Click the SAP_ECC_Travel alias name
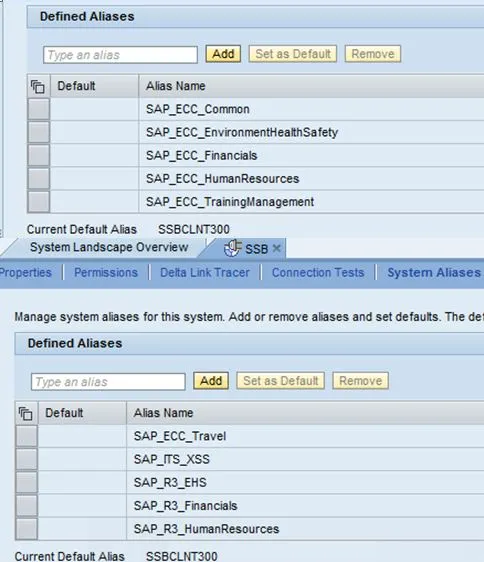 click(x=180, y=436)
